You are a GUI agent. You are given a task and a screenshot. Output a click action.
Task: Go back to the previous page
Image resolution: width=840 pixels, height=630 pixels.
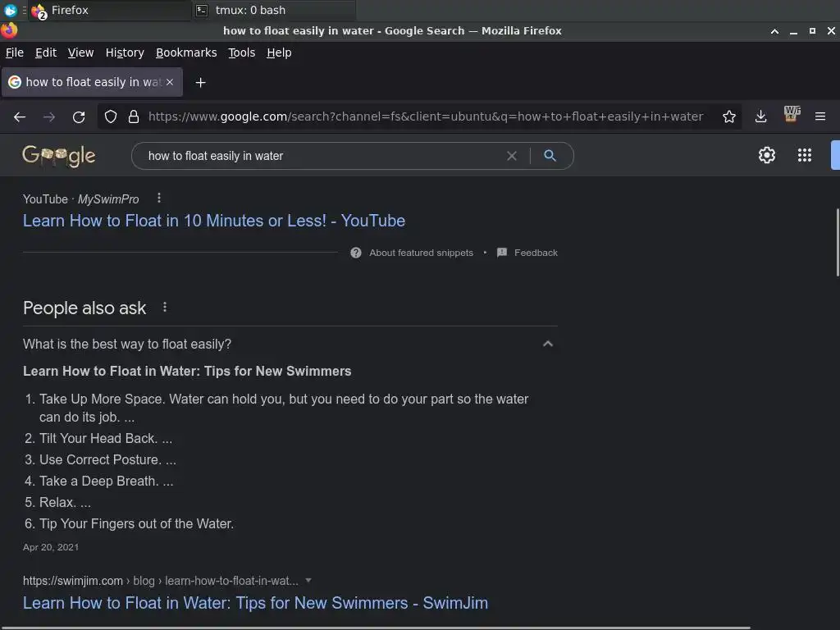point(20,116)
